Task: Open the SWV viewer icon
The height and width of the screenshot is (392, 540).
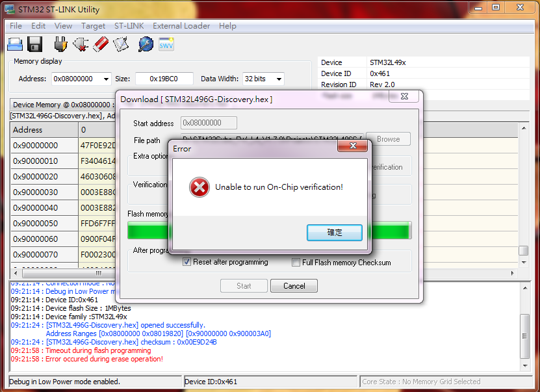Action: pyautogui.click(x=166, y=44)
